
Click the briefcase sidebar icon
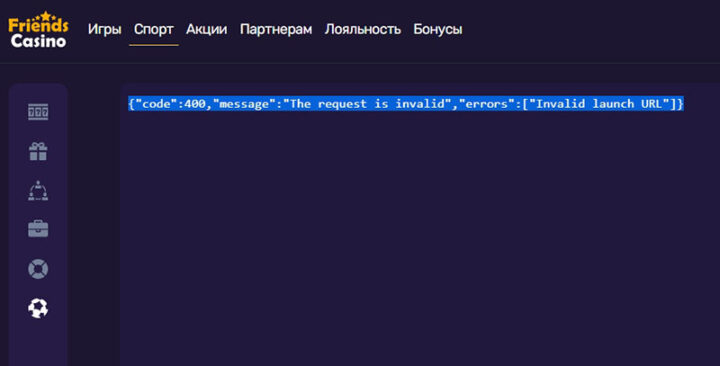[x=38, y=229]
